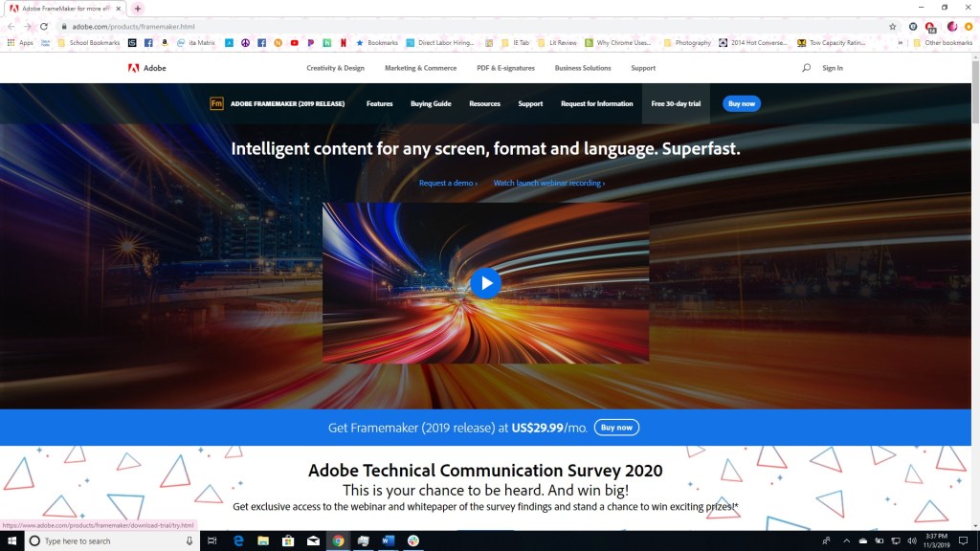Click the Adobe FrameMaker Fm logo icon
This screenshot has height=551, width=980.
point(216,103)
